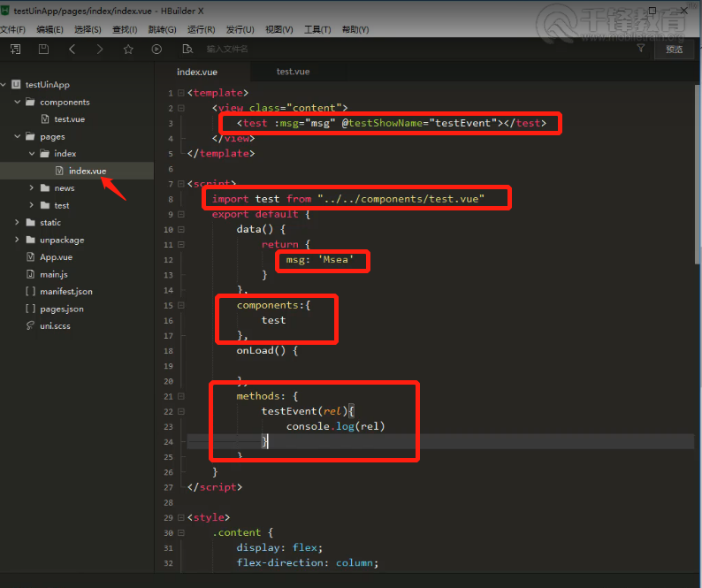
Task: Open the 文件(F) menu
Action: pos(12,29)
